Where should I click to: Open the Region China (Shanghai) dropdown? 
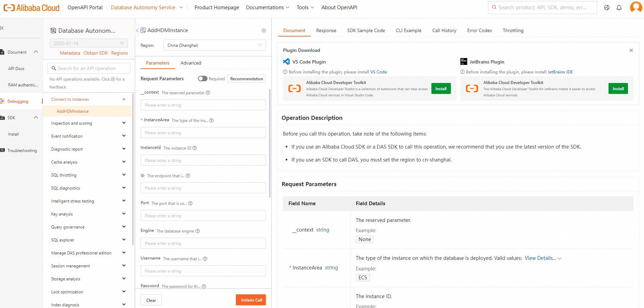point(214,45)
